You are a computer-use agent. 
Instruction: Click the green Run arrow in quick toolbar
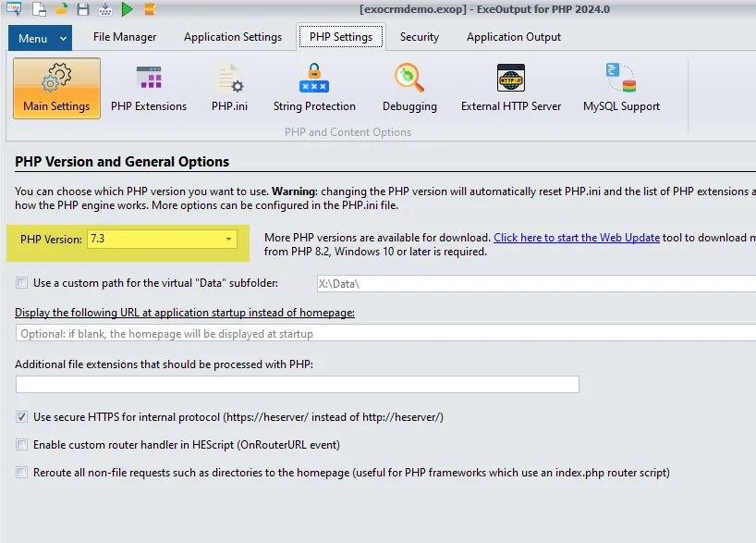[x=127, y=9]
